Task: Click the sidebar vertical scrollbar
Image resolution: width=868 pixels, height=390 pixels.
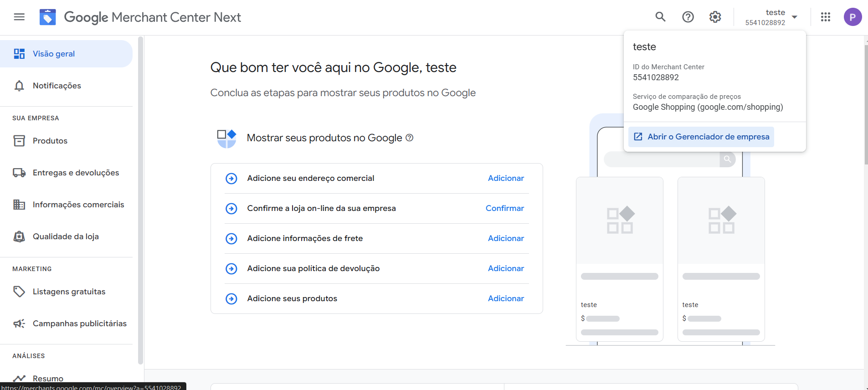Action: 140,200
